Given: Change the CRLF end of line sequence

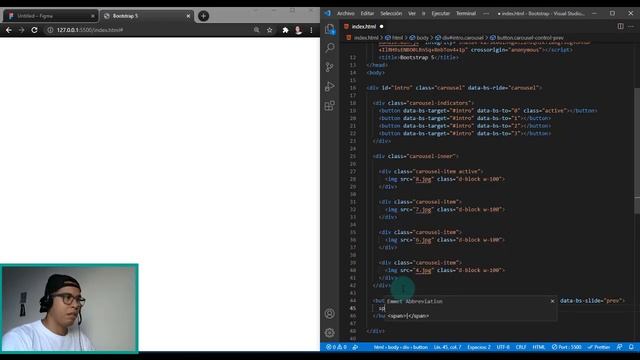Looking at the screenshot, I should click(521, 347).
